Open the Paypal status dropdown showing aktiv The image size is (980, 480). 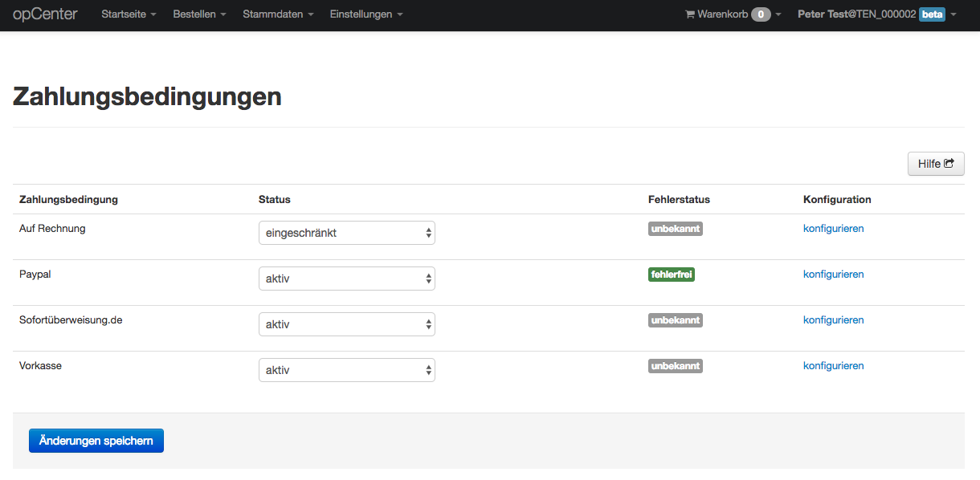346,278
